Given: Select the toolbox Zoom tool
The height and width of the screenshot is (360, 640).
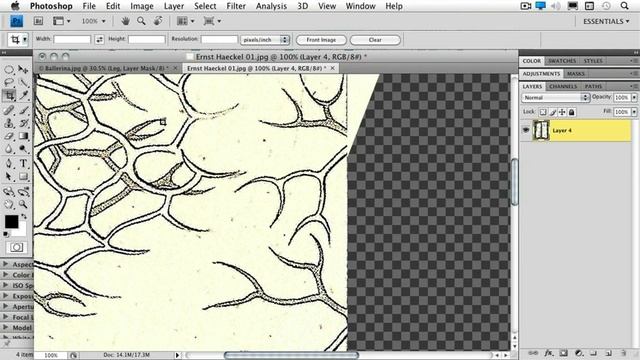Looking at the screenshot, I should [23, 204].
